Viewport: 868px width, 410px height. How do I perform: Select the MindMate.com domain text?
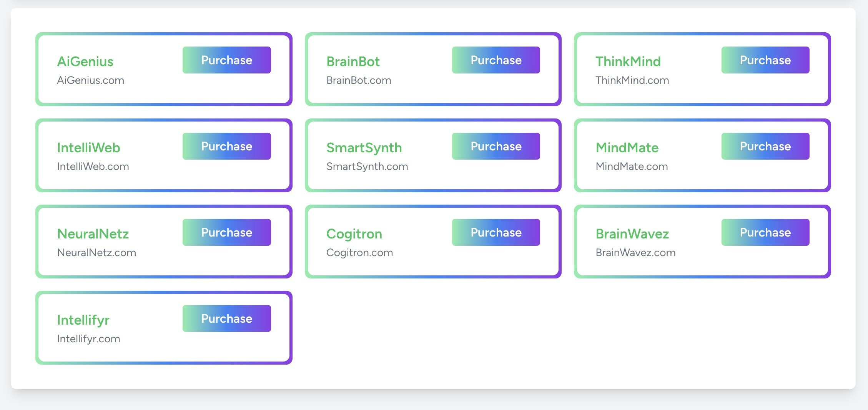point(632,167)
